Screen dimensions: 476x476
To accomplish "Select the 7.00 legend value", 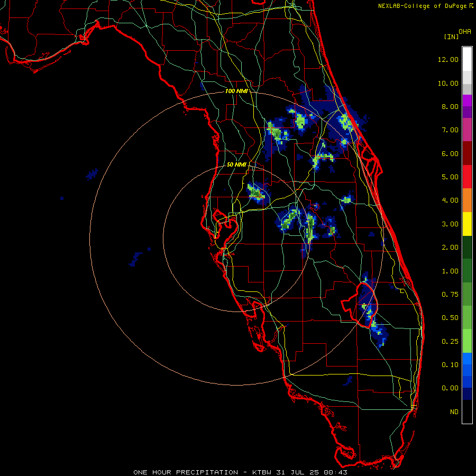I will 450,130.
